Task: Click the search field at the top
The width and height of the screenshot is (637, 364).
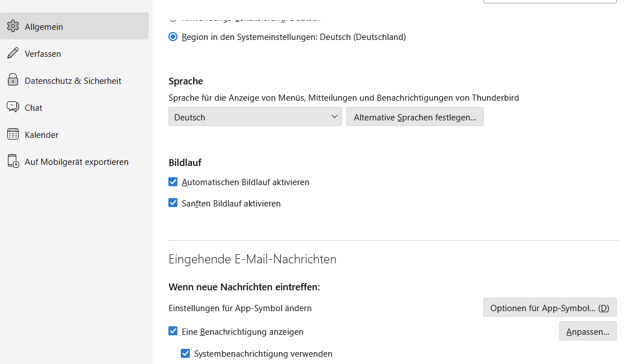Action: [550, 2]
